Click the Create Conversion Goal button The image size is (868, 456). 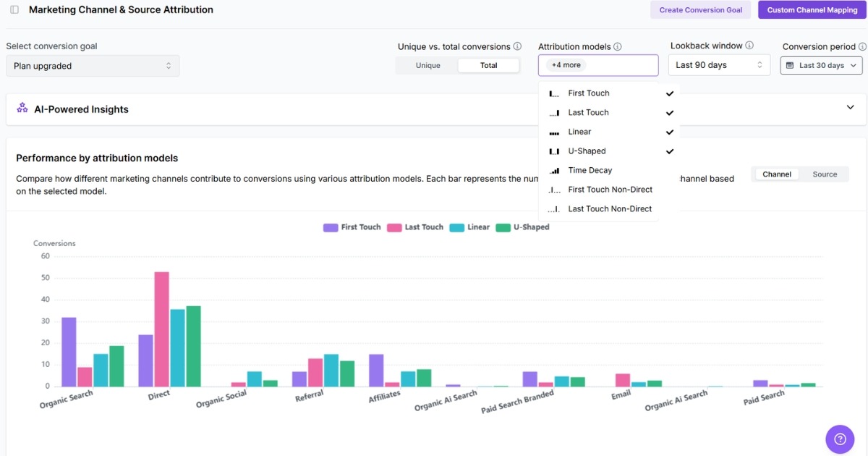(700, 9)
